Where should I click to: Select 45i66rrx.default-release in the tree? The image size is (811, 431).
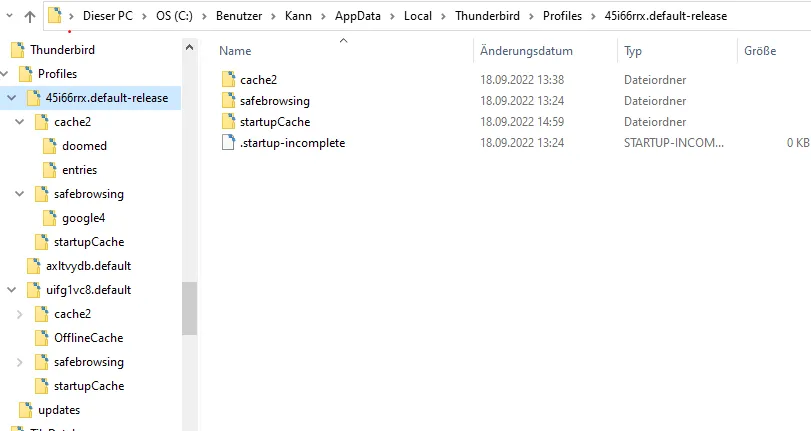click(x=107, y=98)
